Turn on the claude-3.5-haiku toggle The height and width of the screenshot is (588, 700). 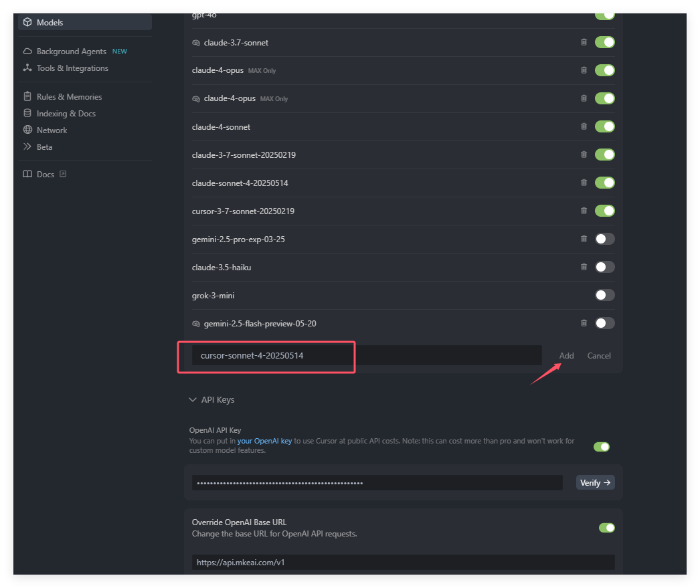(605, 267)
